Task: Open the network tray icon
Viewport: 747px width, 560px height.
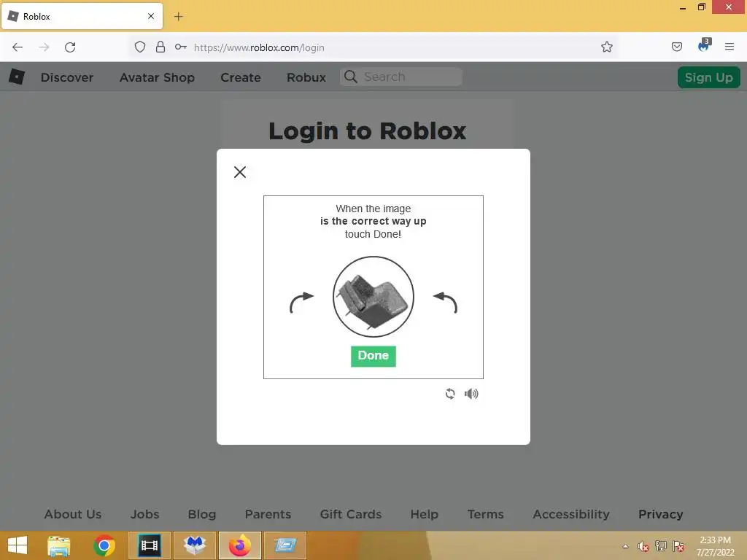Action: (x=661, y=546)
